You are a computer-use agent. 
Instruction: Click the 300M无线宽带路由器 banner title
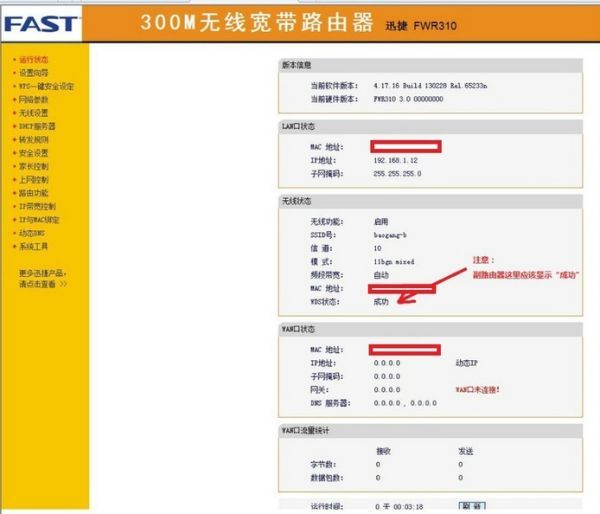click(256, 22)
